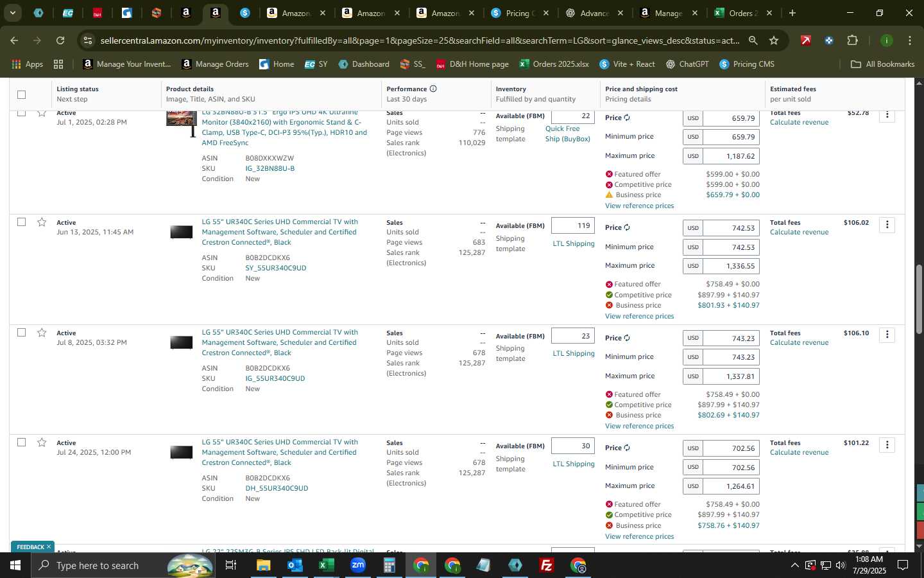
Task: Open D&H Home page bookmark
Action: pyautogui.click(x=472, y=64)
